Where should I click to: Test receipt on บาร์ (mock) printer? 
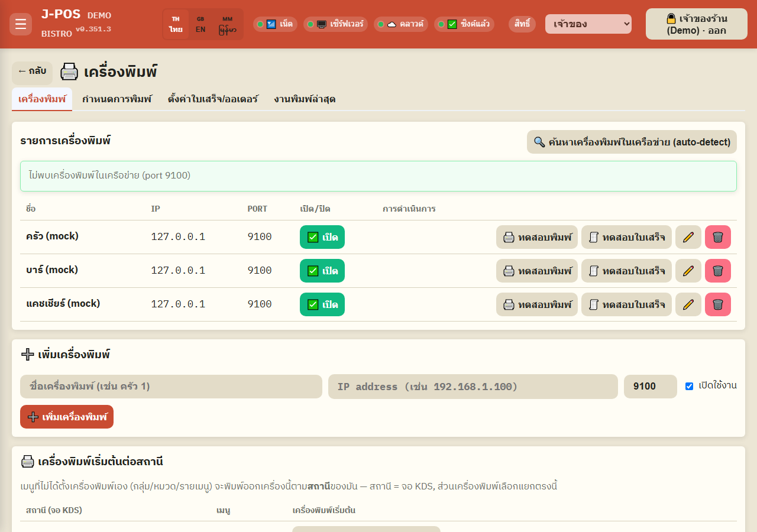click(x=626, y=271)
